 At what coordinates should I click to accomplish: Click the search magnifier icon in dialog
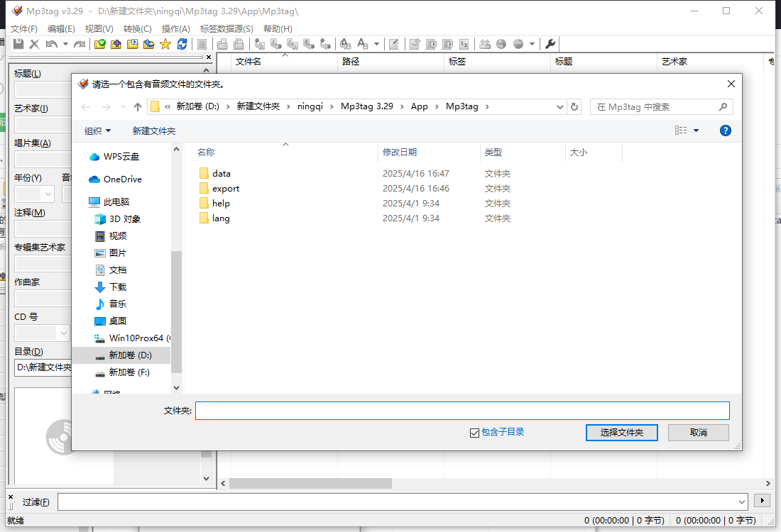click(723, 107)
